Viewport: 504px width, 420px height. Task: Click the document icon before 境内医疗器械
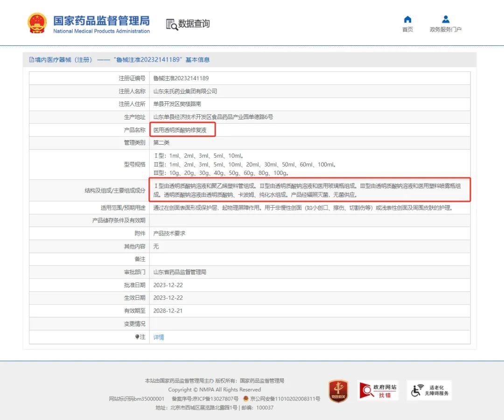tap(32, 60)
